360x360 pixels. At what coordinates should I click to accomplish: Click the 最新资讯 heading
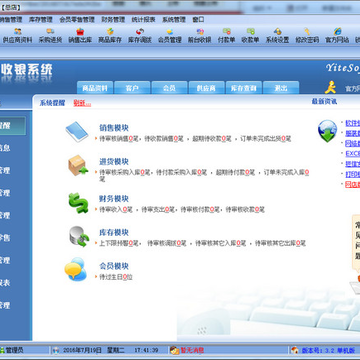[324, 102]
